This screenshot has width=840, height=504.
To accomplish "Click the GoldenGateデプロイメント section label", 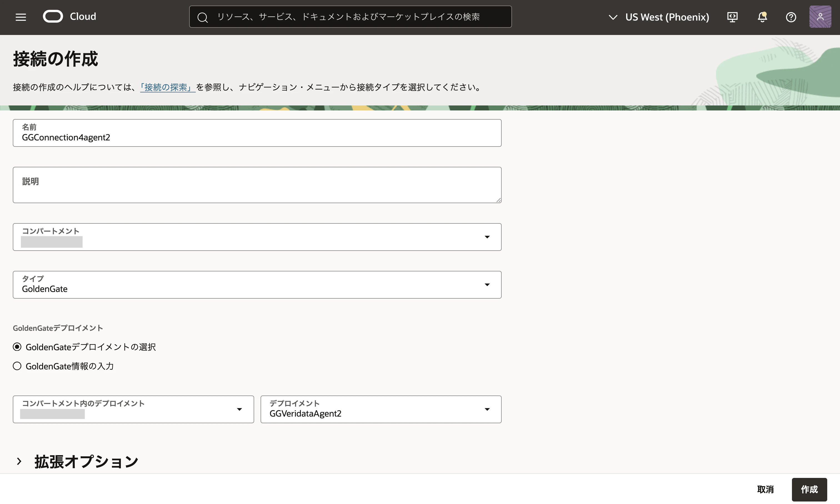I will [58, 328].
